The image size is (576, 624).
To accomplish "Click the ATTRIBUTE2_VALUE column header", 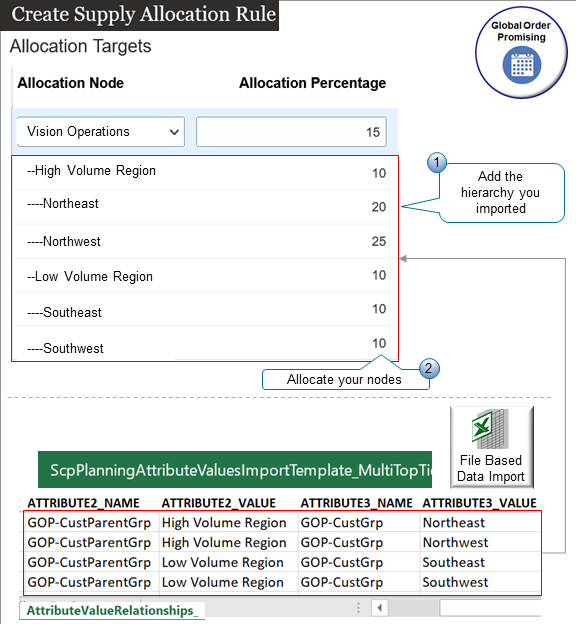I will [219, 503].
